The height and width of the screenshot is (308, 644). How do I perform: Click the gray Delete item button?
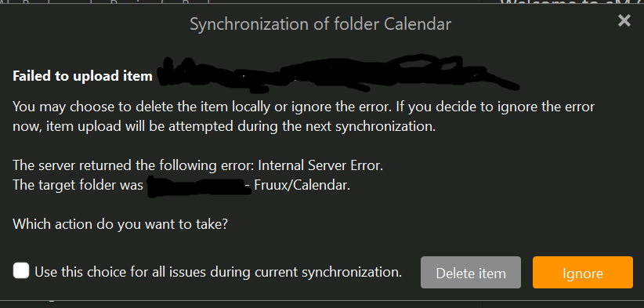pos(471,273)
